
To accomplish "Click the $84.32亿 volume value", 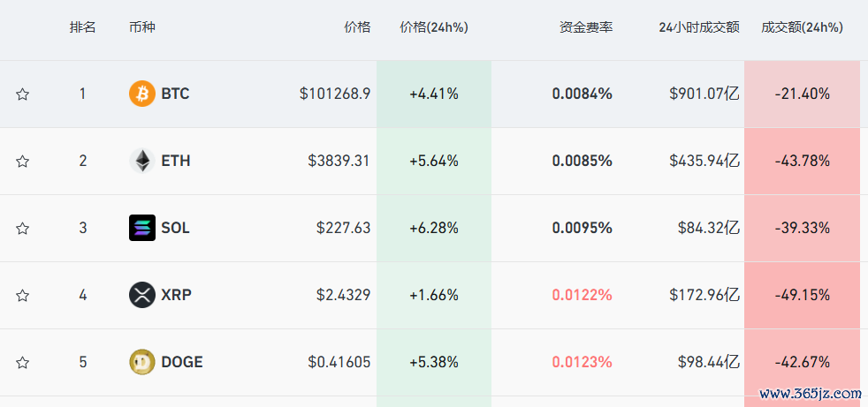I will [x=709, y=228].
